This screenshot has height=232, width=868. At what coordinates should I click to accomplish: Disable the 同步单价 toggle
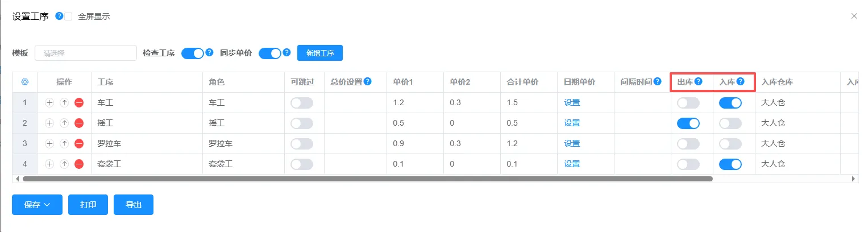tap(270, 53)
